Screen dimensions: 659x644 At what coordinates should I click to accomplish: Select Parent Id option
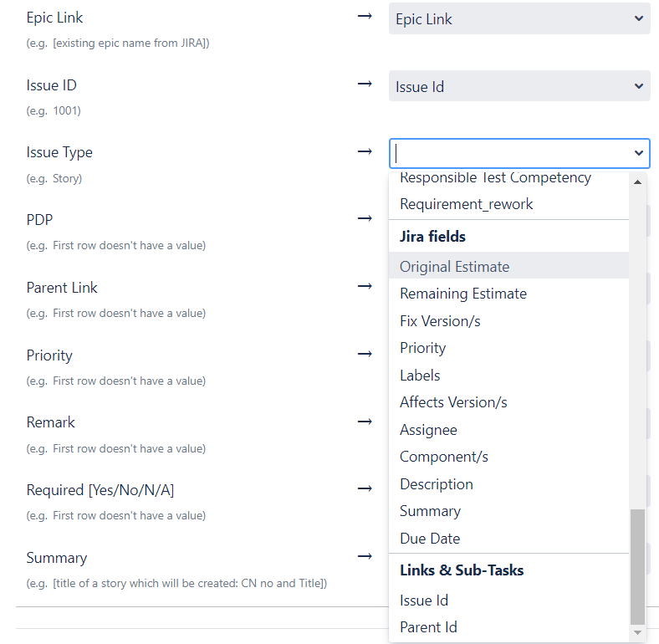[508, 626]
